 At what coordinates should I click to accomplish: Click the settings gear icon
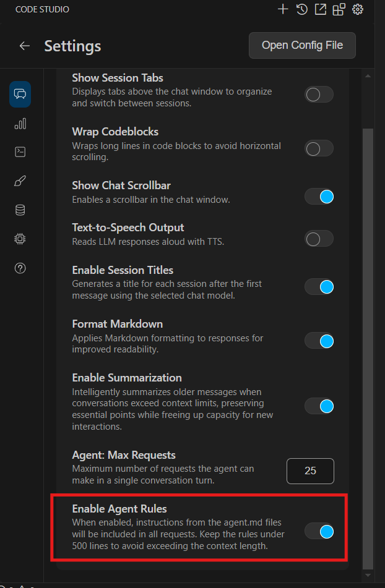[358, 9]
